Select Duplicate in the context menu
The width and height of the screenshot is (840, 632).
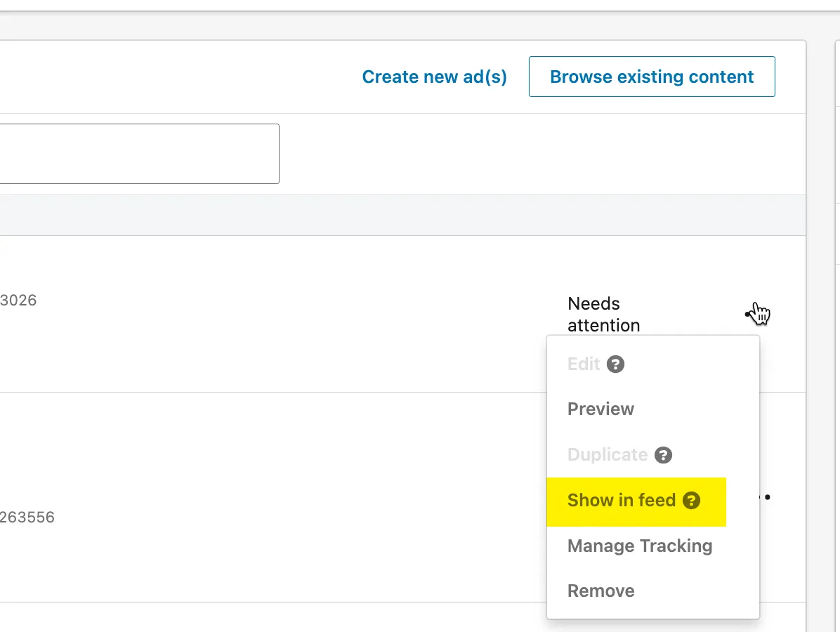(x=607, y=454)
